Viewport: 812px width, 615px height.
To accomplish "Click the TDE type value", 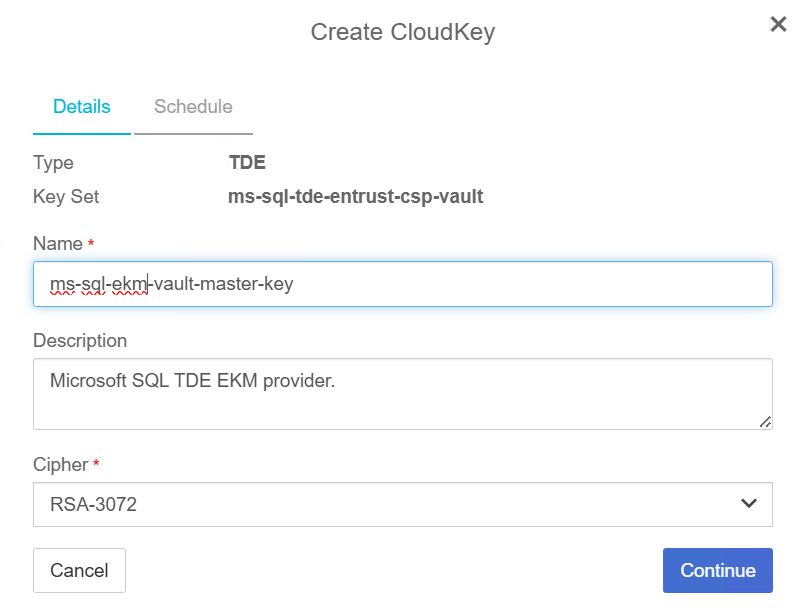I will (x=247, y=162).
